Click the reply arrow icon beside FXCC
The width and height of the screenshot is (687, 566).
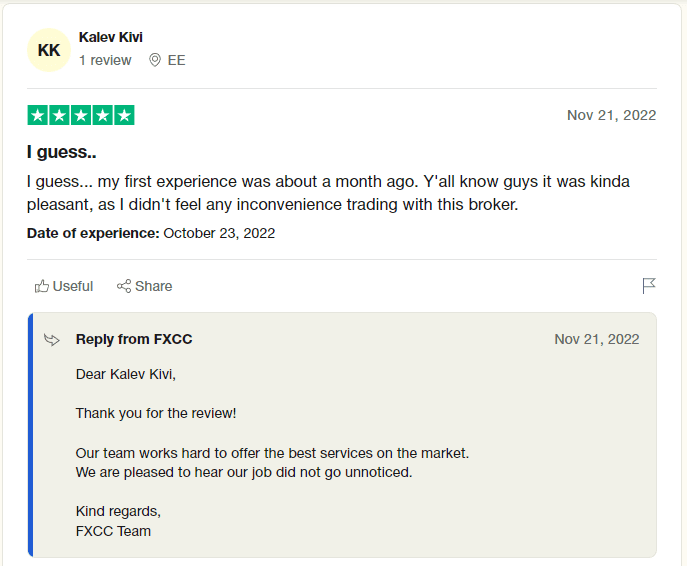(x=52, y=340)
